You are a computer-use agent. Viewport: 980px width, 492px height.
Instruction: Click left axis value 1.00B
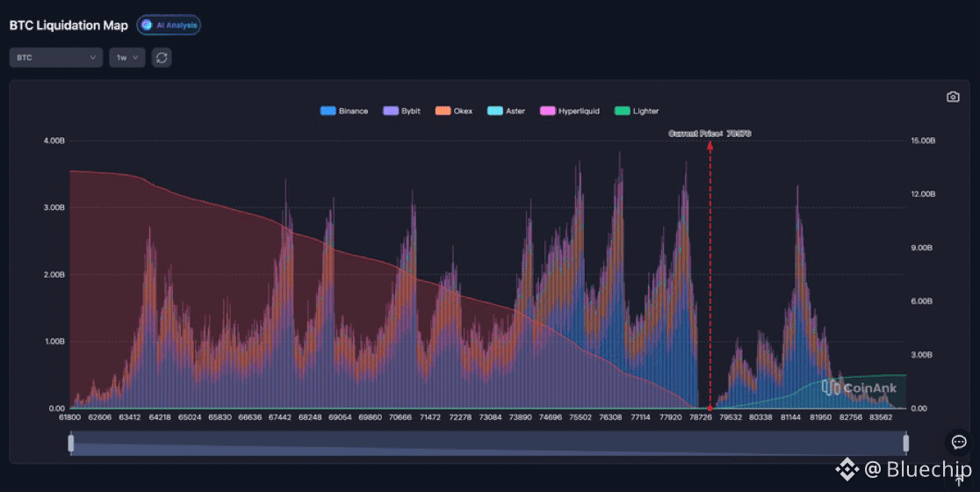coord(54,342)
